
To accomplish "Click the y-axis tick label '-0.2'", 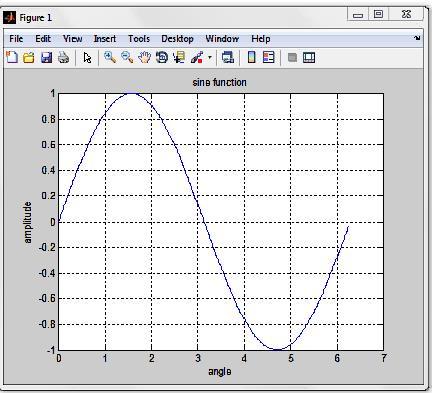I will tap(47, 247).
